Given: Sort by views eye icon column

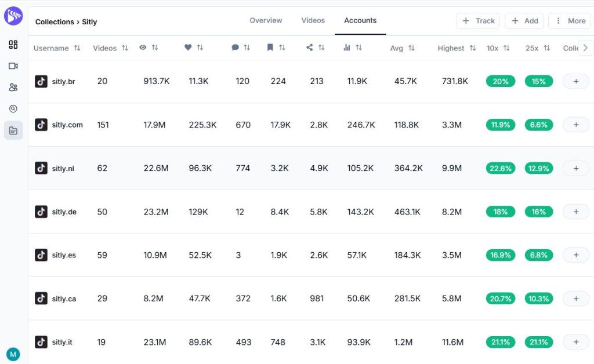Looking at the screenshot, I should pos(148,48).
